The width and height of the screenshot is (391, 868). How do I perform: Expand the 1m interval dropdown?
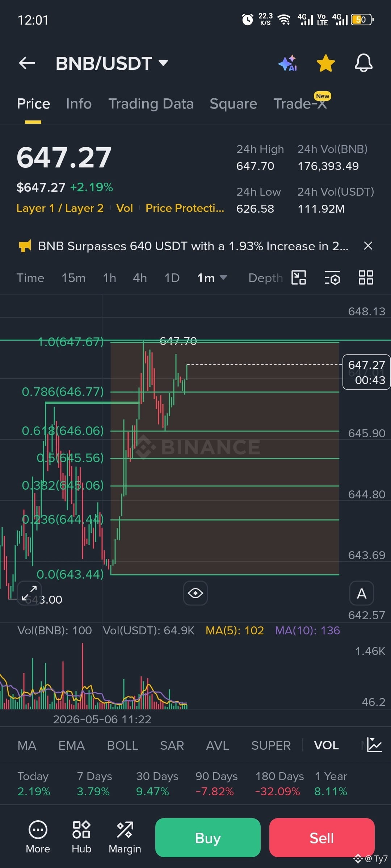click(212, 278)
